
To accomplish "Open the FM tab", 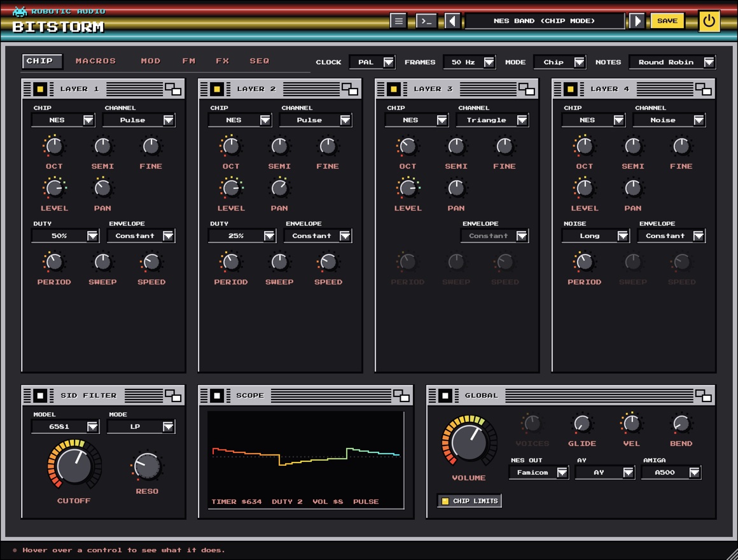I will 189,60.
